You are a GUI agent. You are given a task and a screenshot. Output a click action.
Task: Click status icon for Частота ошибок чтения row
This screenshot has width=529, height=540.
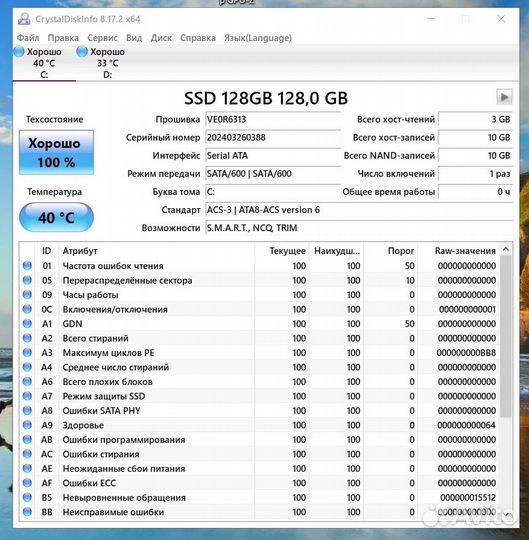tap(27, 266)
